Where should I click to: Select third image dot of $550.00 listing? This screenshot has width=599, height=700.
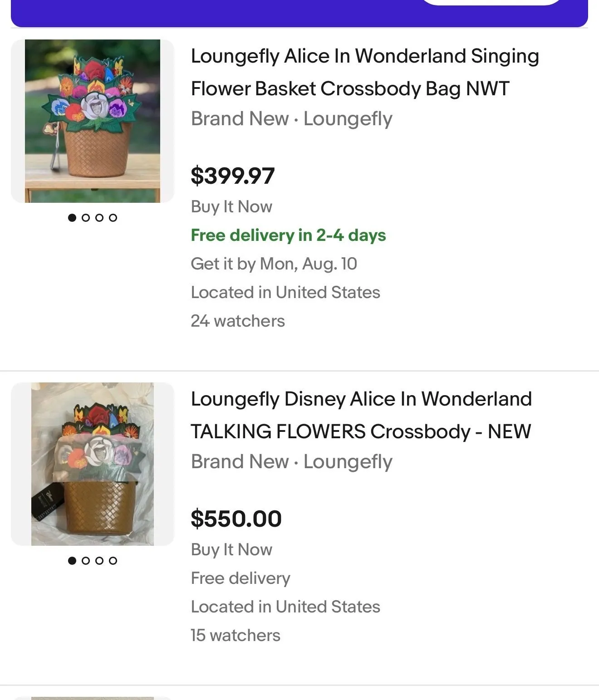[x=99, y=561]
